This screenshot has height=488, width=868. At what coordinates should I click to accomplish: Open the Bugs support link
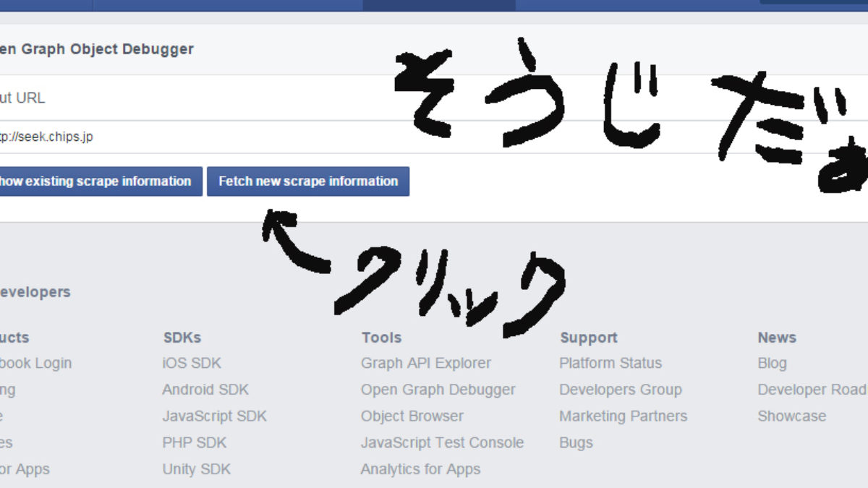(576, 442)
